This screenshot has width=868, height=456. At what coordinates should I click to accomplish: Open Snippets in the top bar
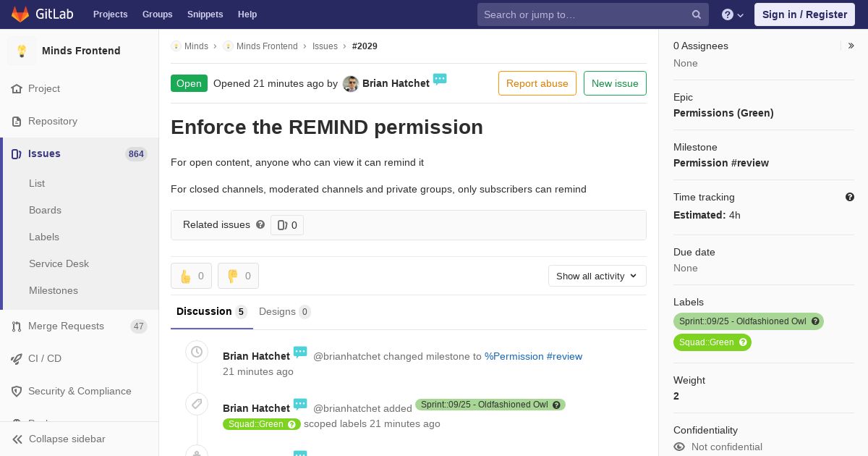coord(205,14)
